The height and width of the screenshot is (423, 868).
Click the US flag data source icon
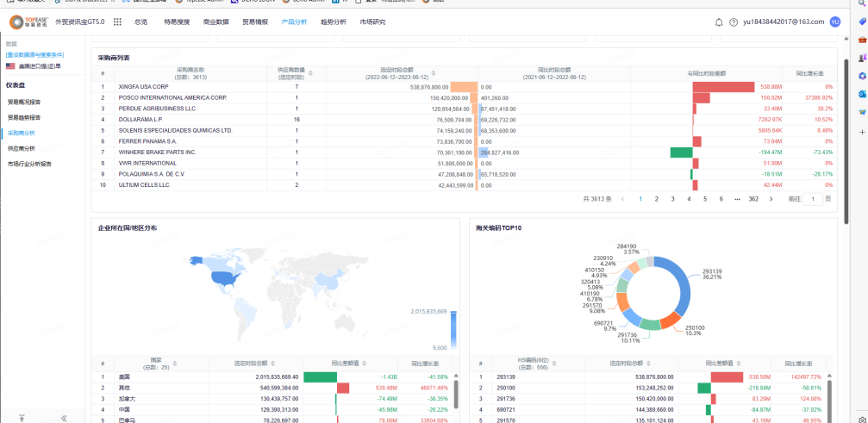click(x=10, y=65)
